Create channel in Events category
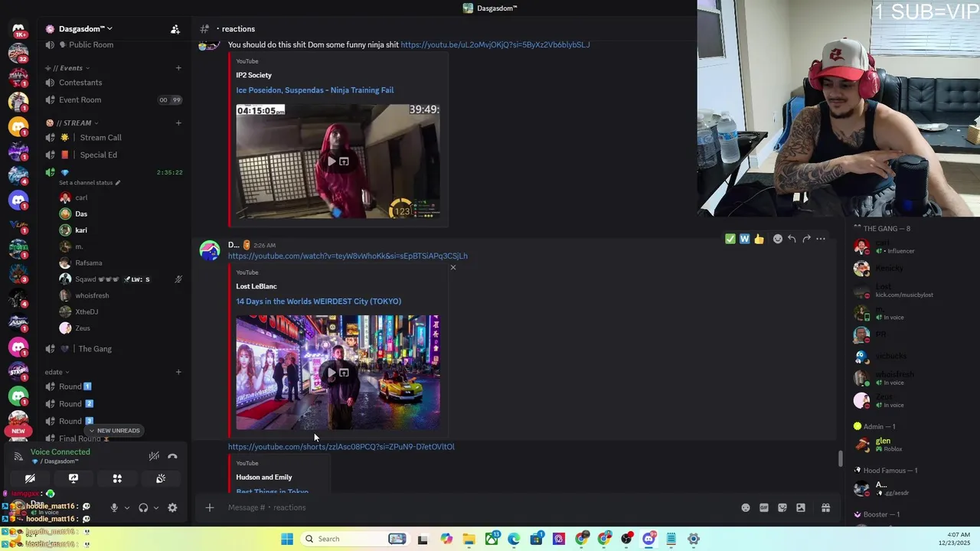The width and height of the screenshot is (980, 551). (178, 68)
